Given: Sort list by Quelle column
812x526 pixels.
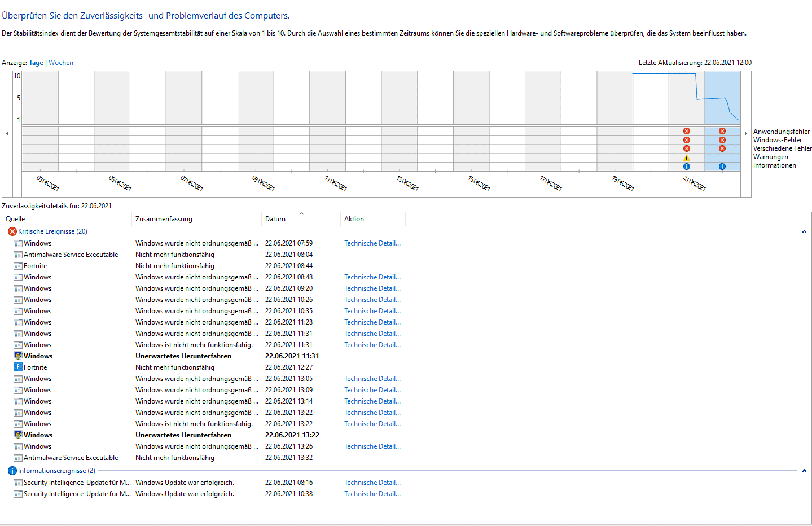Looking at the screenshot, I should 67,219.
